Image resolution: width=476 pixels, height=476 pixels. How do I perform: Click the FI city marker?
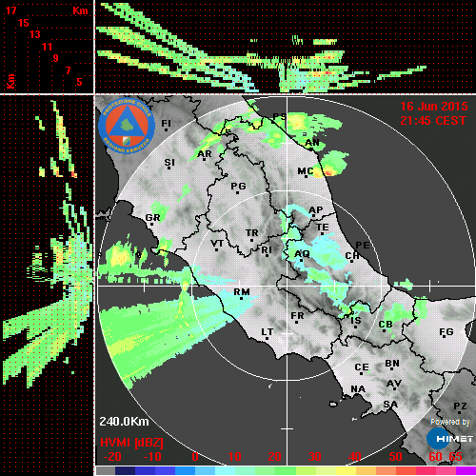166,129
